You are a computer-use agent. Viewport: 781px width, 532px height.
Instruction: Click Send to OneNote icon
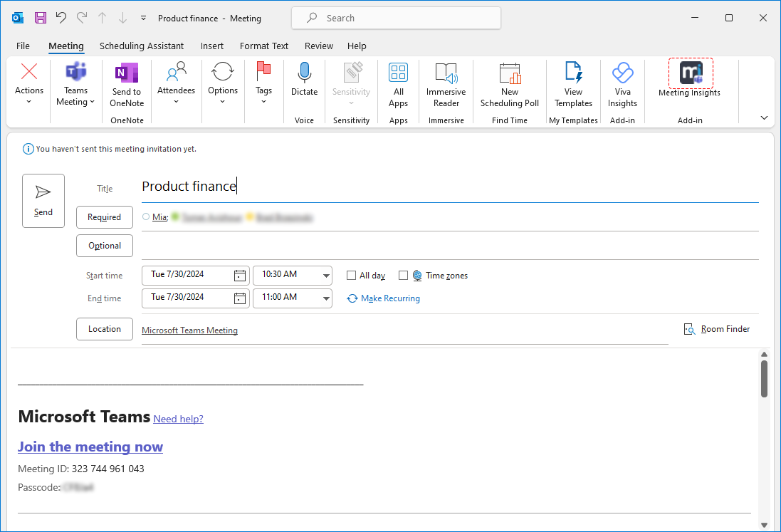coord(126,73)
